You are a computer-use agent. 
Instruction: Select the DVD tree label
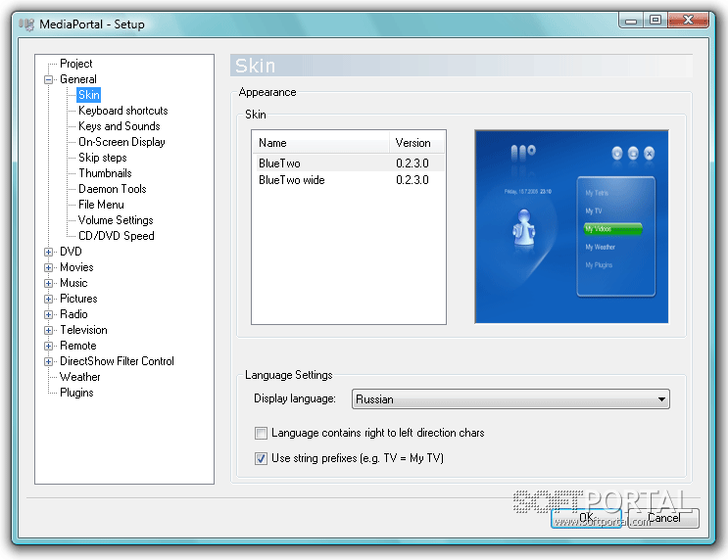[71, 252]
